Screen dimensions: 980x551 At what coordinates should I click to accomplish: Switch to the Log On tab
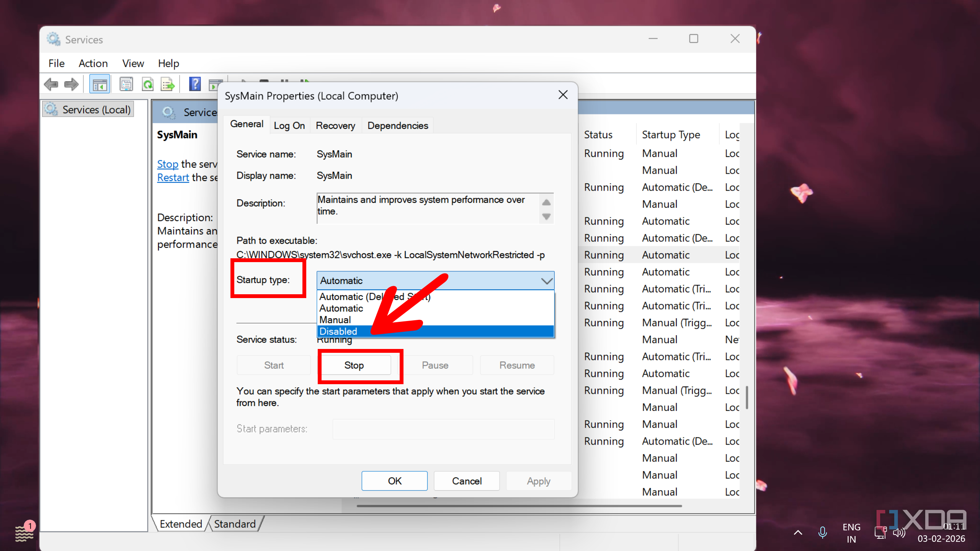click(x=289, y=126)
